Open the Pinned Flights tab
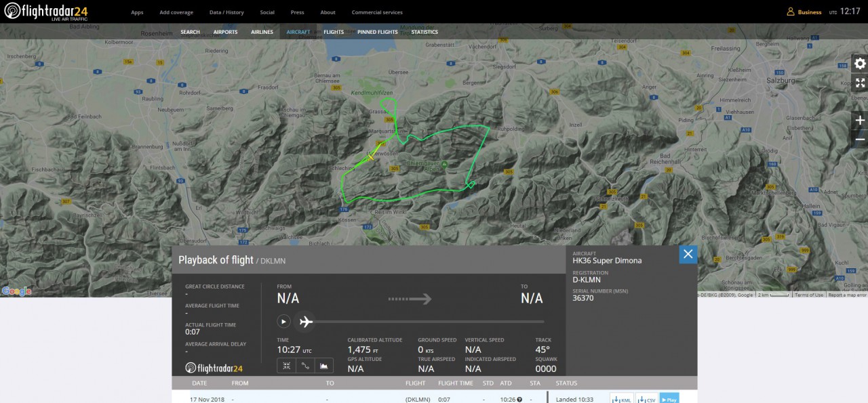This screenshot has width=868, height=403. point(378,32)
